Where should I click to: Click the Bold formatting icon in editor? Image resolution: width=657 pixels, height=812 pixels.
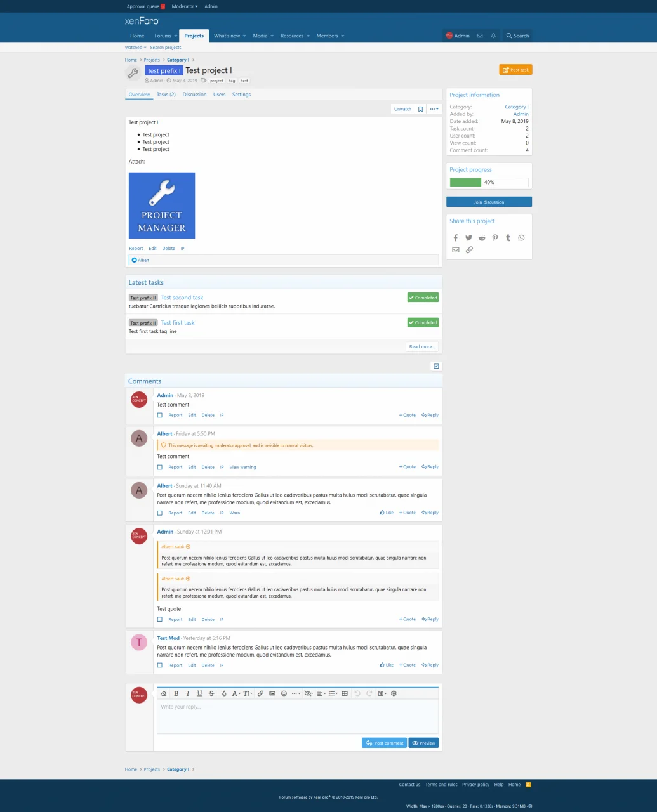[x=176, y=693]
